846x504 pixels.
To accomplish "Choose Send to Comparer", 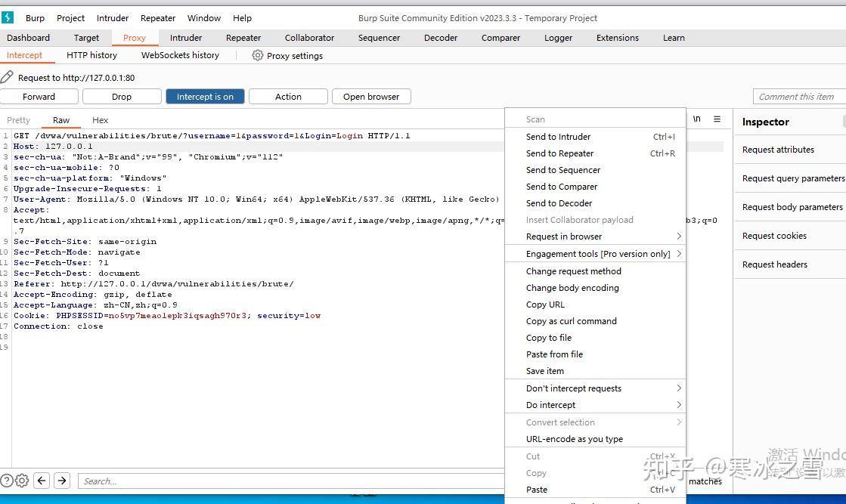I will [x=595, y=187].
